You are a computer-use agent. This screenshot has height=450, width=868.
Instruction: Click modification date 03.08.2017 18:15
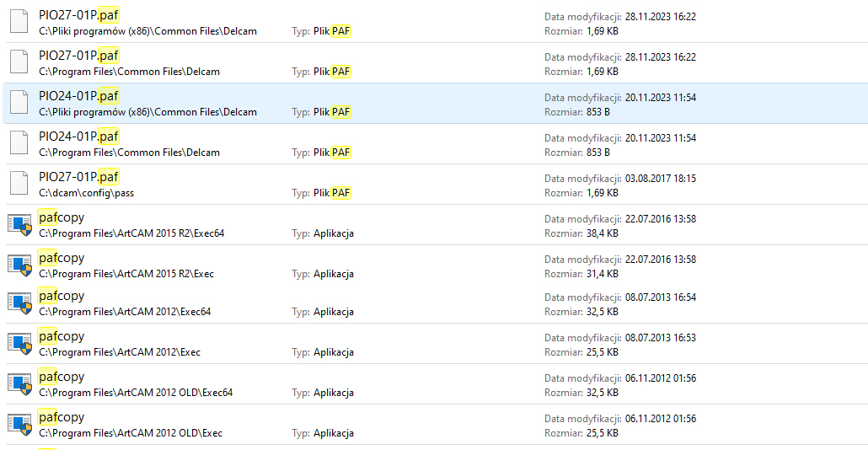[x=661, y=179]
